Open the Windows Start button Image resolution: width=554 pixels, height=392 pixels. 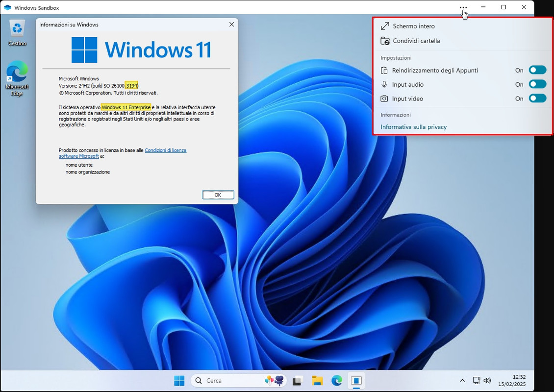[179, 381]
